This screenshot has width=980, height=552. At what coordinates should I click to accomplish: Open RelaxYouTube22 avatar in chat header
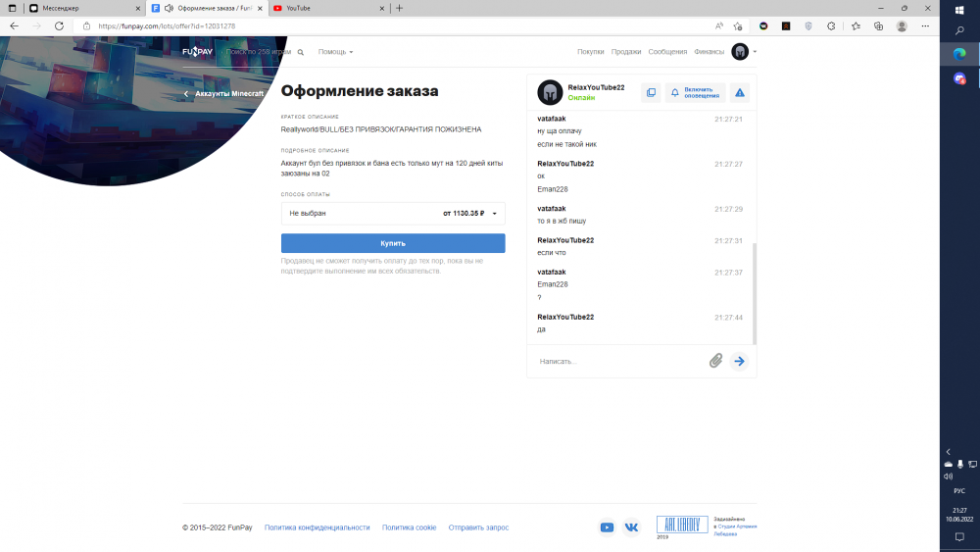pos(550,92)
